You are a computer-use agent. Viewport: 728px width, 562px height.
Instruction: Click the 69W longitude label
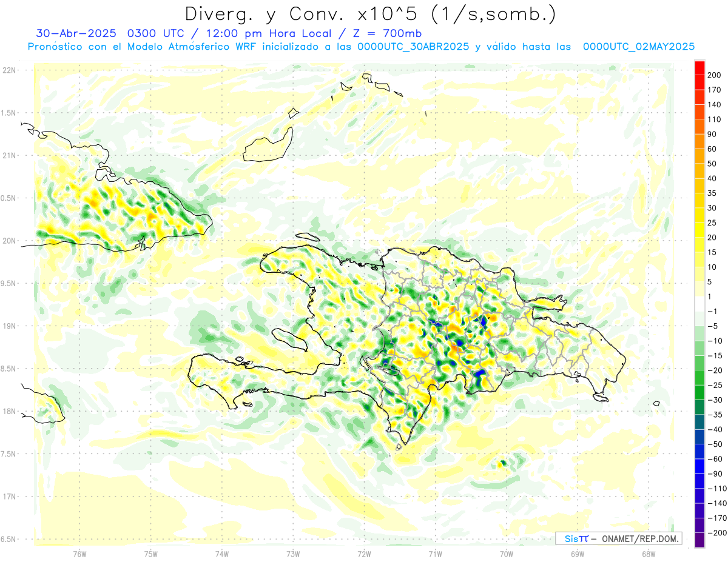[x=577, y=554]
